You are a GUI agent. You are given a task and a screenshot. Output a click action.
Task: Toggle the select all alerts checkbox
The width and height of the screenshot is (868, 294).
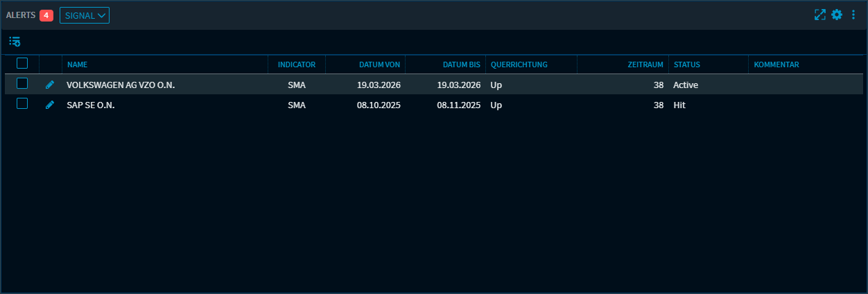tap(22, 64)
